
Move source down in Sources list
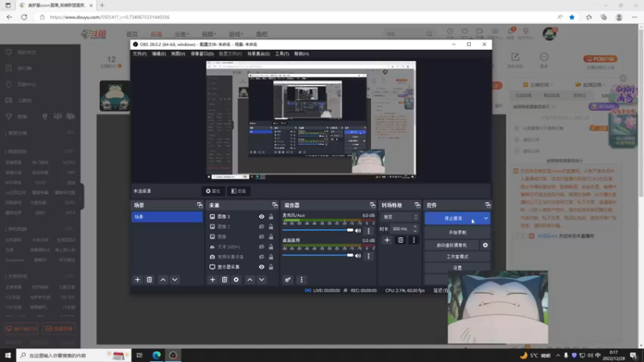click(x=262, y=279)
